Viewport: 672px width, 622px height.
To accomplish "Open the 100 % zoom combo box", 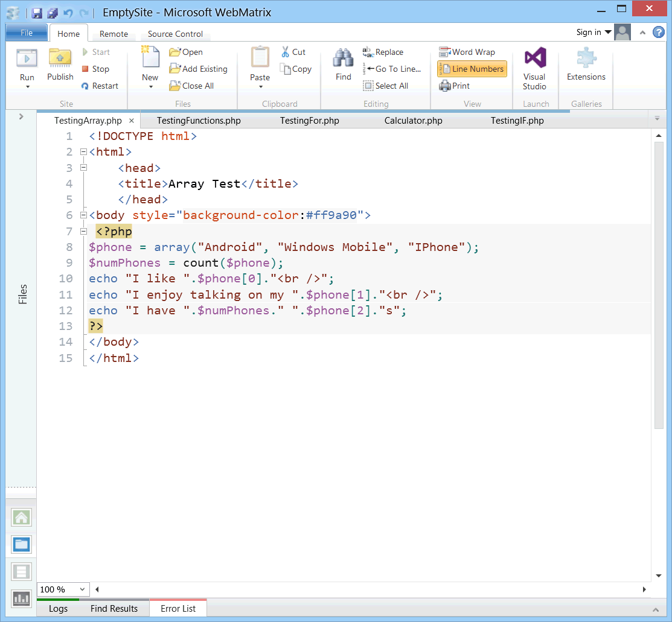I will pos(63,589).
